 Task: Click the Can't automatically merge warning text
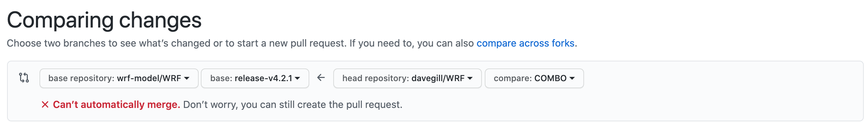point(117,104)
